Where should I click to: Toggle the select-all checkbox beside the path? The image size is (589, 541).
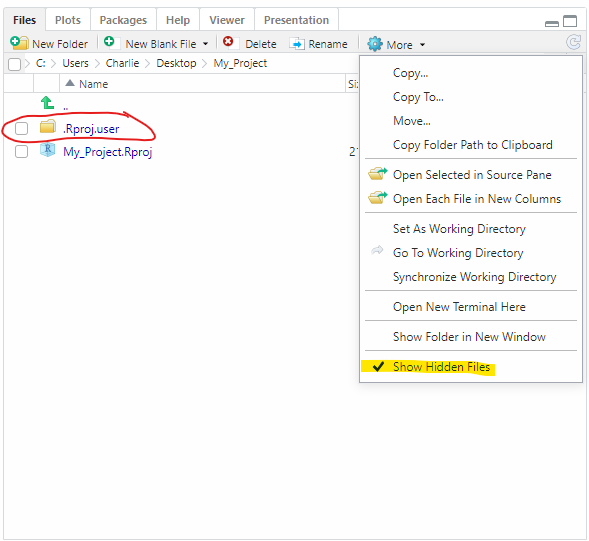click(14, 64)
